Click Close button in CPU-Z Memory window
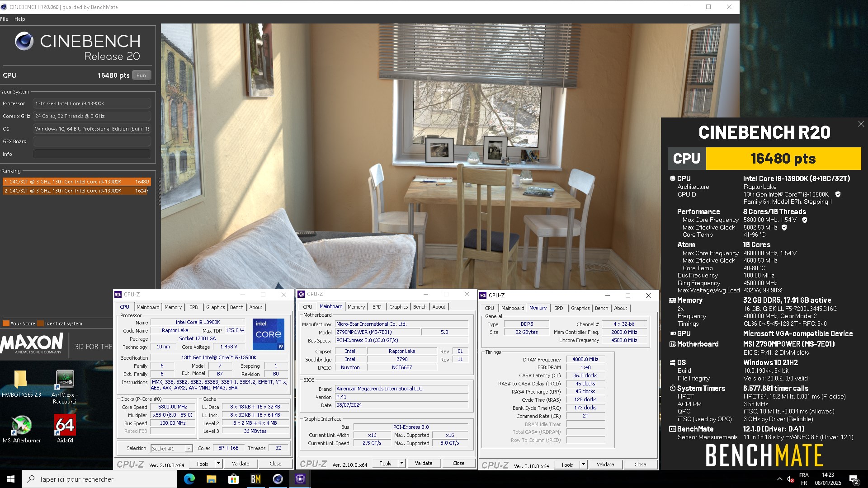Viewport: 868px width, 488px height. tap(640, 465)
